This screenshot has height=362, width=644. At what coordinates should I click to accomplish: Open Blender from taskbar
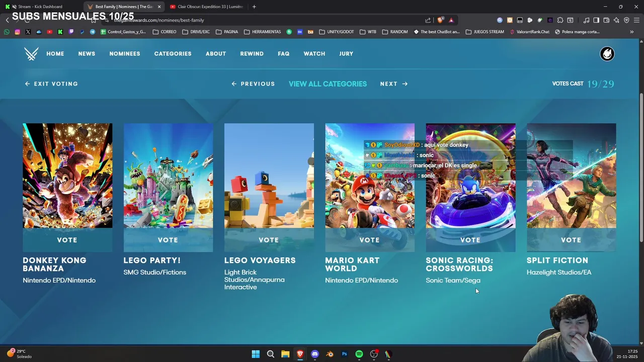[330, 354]
